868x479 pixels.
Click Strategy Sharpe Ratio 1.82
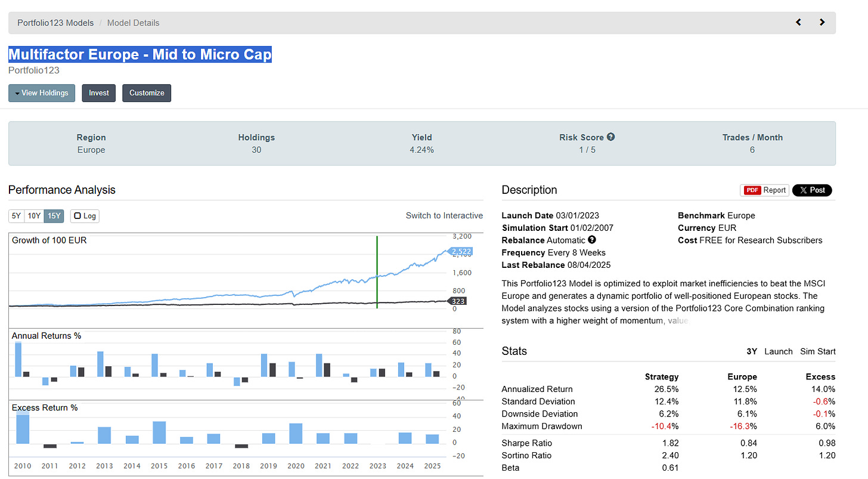pyautogui.click(x=669, y=443)
